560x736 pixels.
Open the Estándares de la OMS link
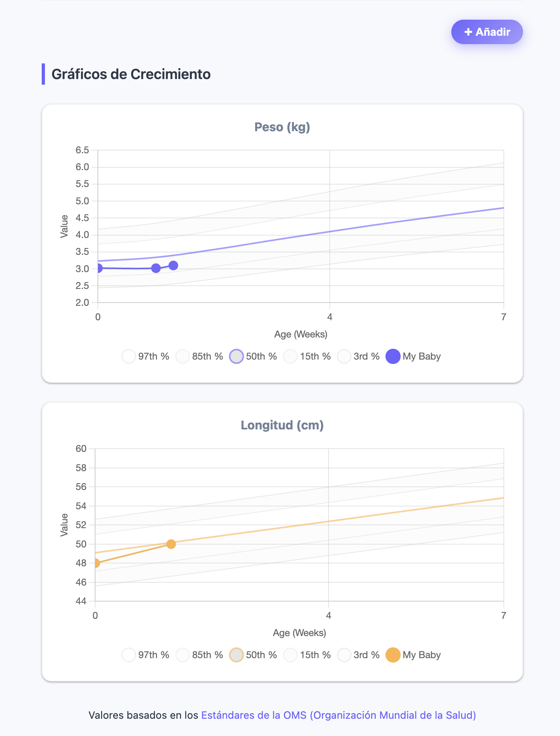pyautogui.click(x=338, y=715)
